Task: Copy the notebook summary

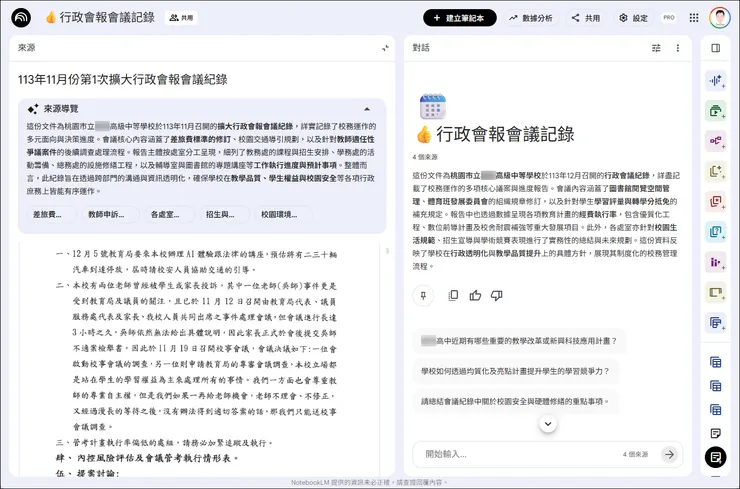Action: 453,295
